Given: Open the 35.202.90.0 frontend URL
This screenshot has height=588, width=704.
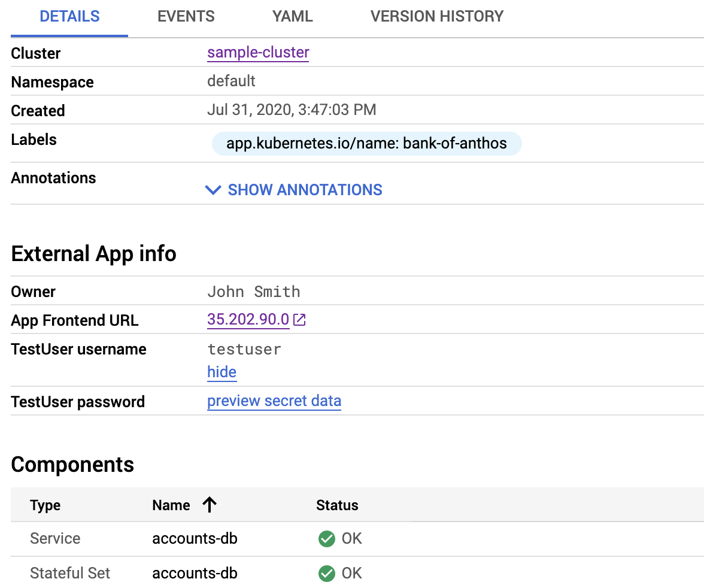Looking at the screenshot, I should [248, 319].
